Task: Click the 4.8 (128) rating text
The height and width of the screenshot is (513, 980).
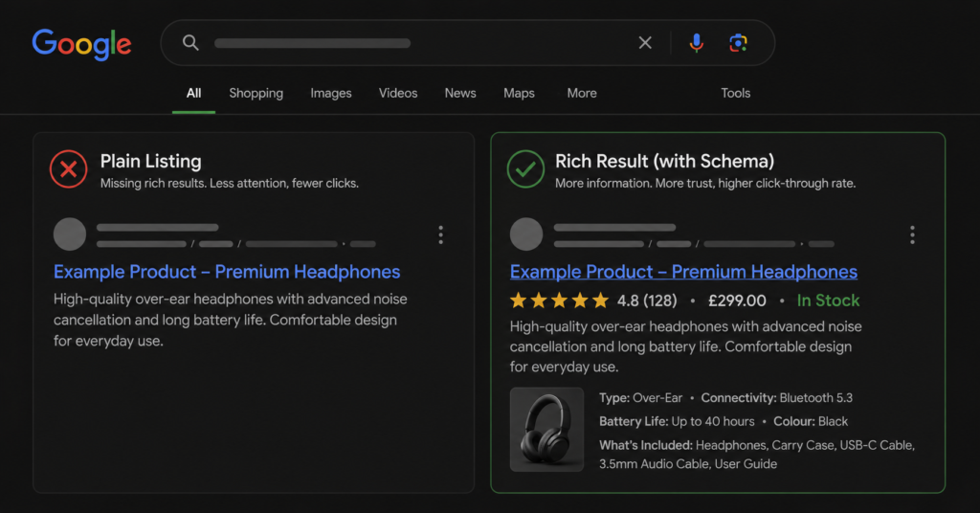Action: (x=647, y=301)
